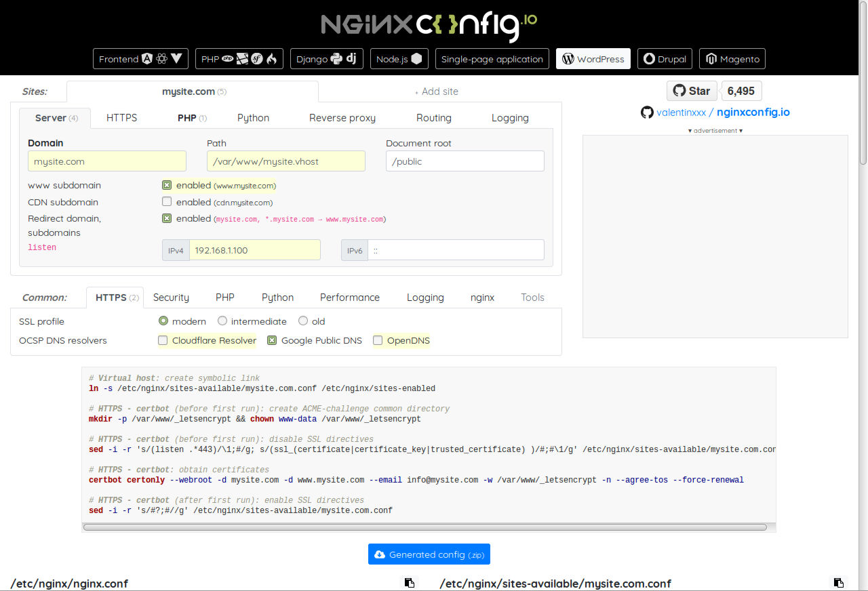
Task: Open the site PHP tab
Action: [x=192, y=118]
